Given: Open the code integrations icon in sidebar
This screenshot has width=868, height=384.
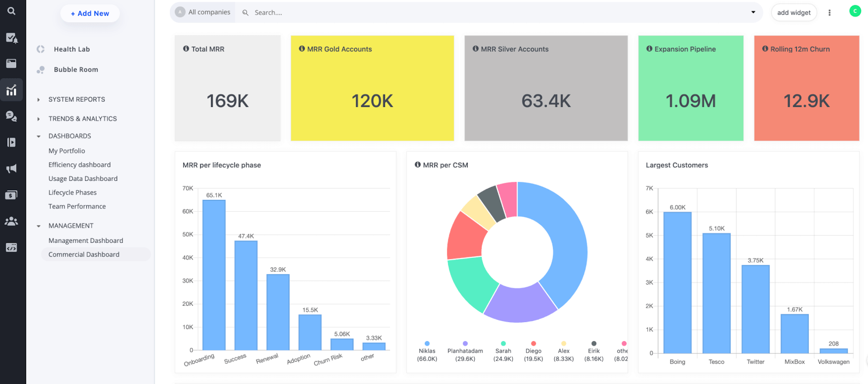Looking at the screenshot, I should pos(11,248).
